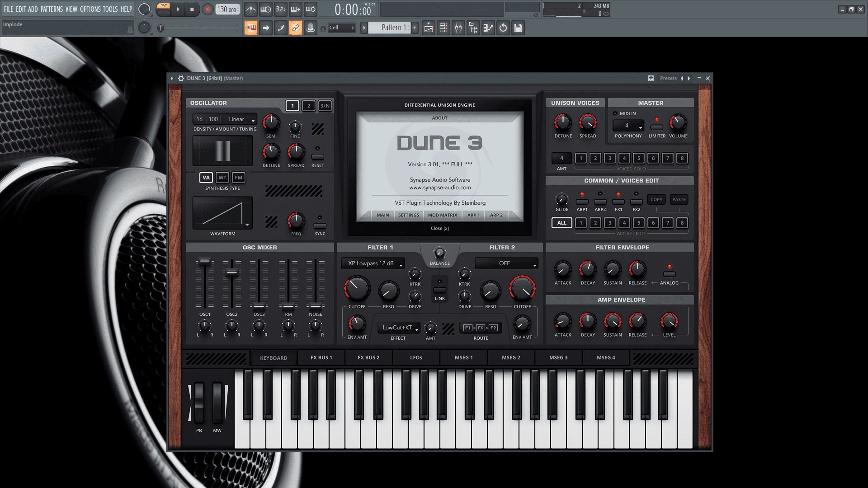Toggle MIDI IN indicator in Master section
Image resolution: width=868 pixels, height=488 pixels.
(x=615, y=113)
